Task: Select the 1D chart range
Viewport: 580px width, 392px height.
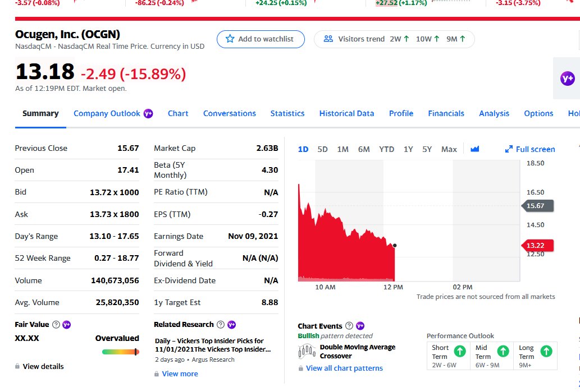Action: [x=303, y=149]
